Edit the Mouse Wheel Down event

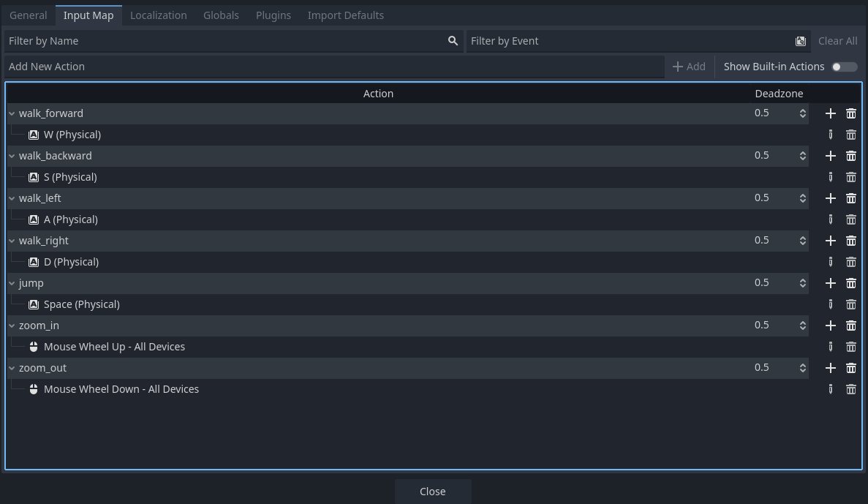coord(831,389)
